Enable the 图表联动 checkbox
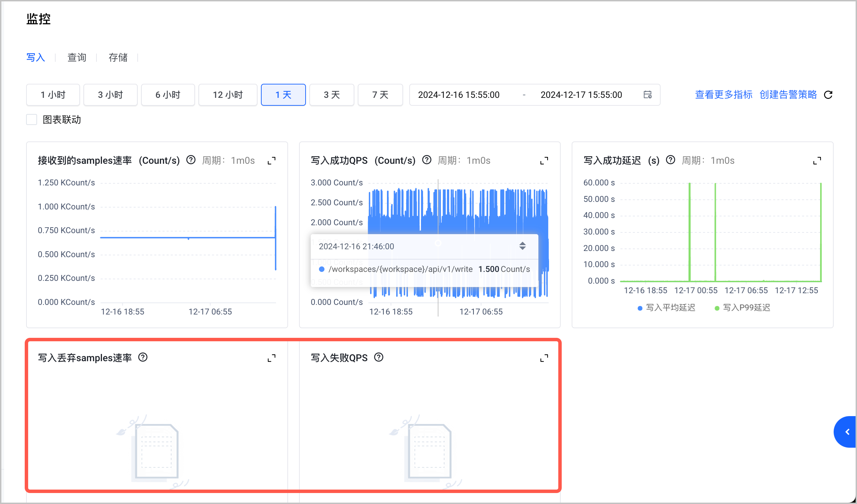This screenshot has height=504, width=857. pos(32,119)
